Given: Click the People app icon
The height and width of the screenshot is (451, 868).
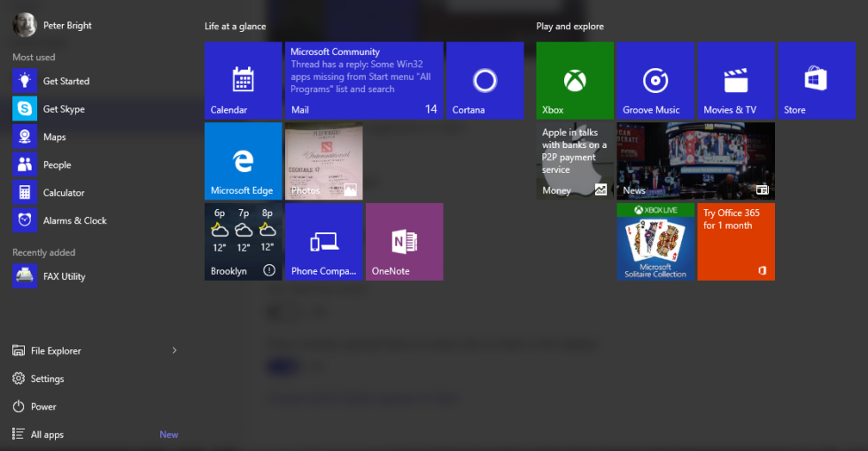Looking at the screenshot, I should pos(25,165).
